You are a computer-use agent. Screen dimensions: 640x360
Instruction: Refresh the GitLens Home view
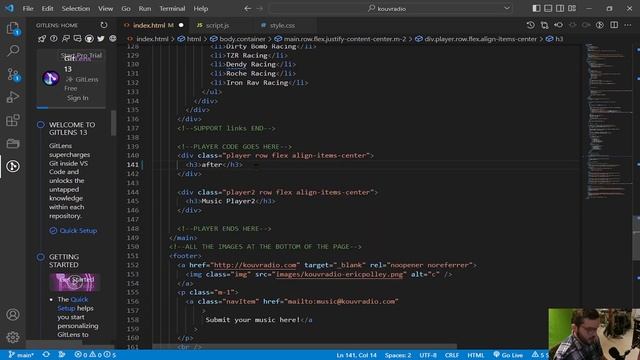pyautogui.click(x=104, y=25)
